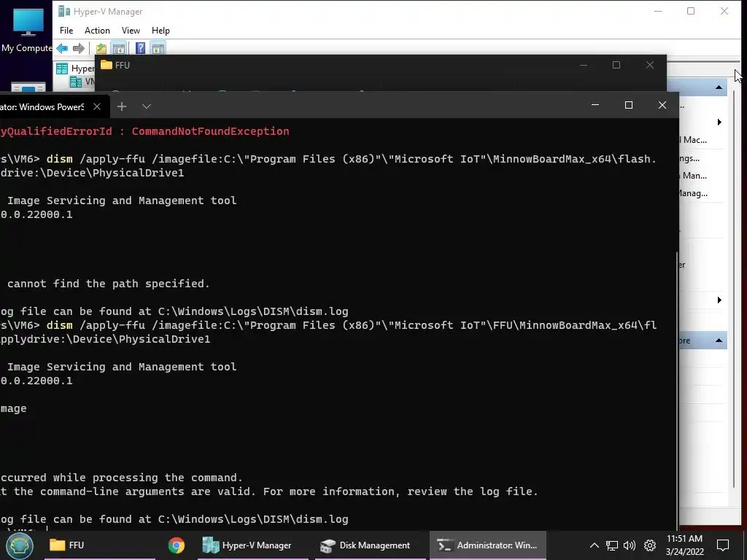Image resolution: width=747 pixels, height=560 pixels.
Task: Collapse the lower Actions pane section arrow
Action: (719, 341)
